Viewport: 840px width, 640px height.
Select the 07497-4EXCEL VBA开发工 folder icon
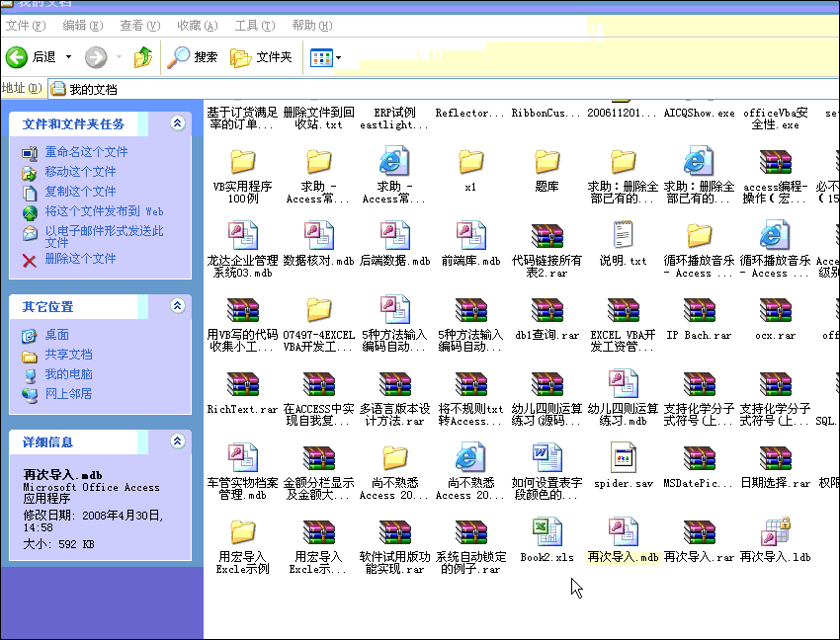pyautogui.click(x=319, y=309)
